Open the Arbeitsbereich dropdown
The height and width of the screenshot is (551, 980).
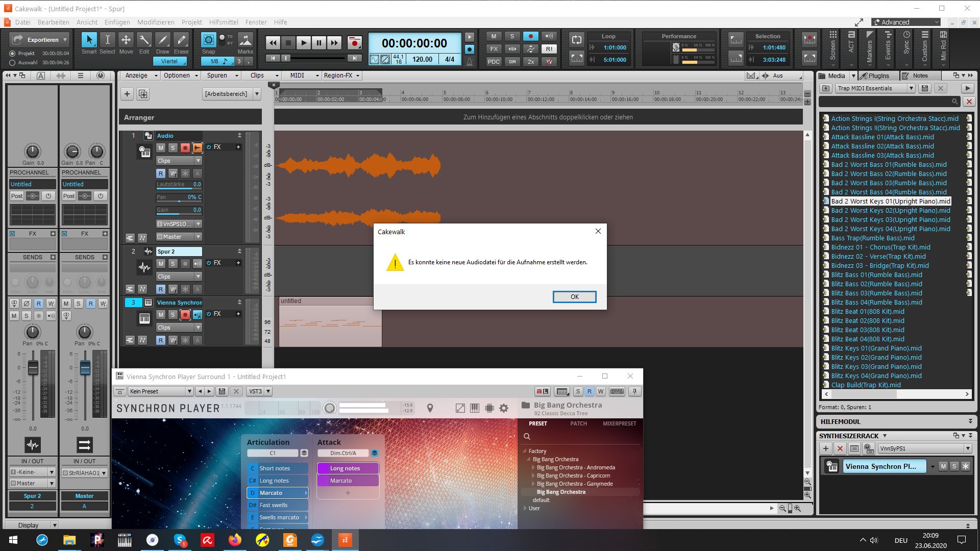click(257, 94)
